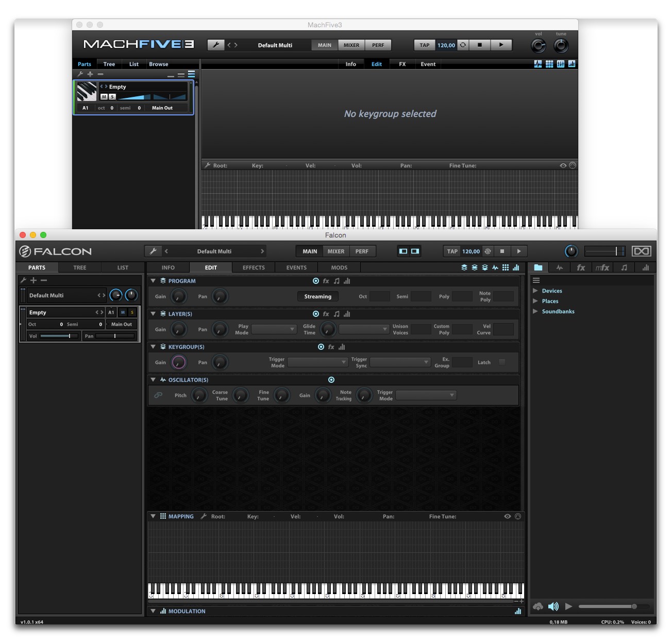Open the fx tab in Falcon's right browser
The width and height of the screenshot is (672, 643).
(581, 267)
